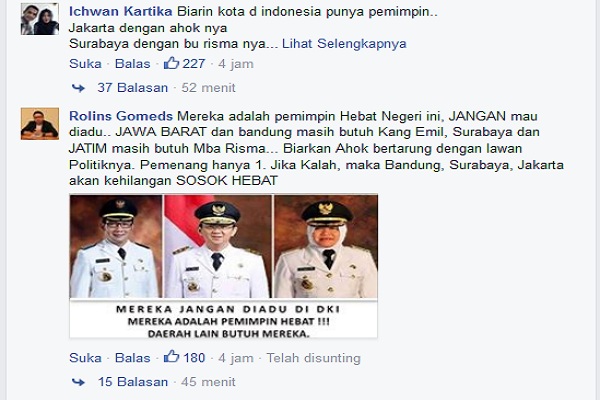The width and height of the screenshot is (600, 400).
Task: Click thumbs-up icon beside 227 likes
Action: click(x=171, y=63)
